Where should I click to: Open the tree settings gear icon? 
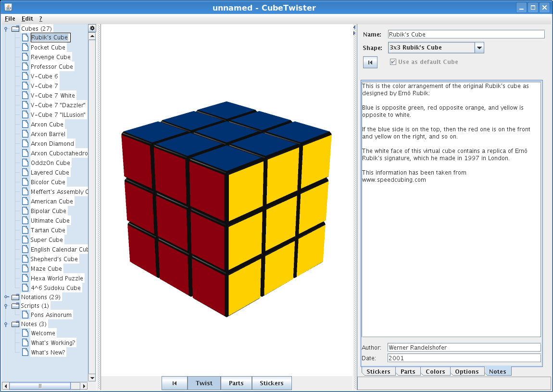pos(92,28)
